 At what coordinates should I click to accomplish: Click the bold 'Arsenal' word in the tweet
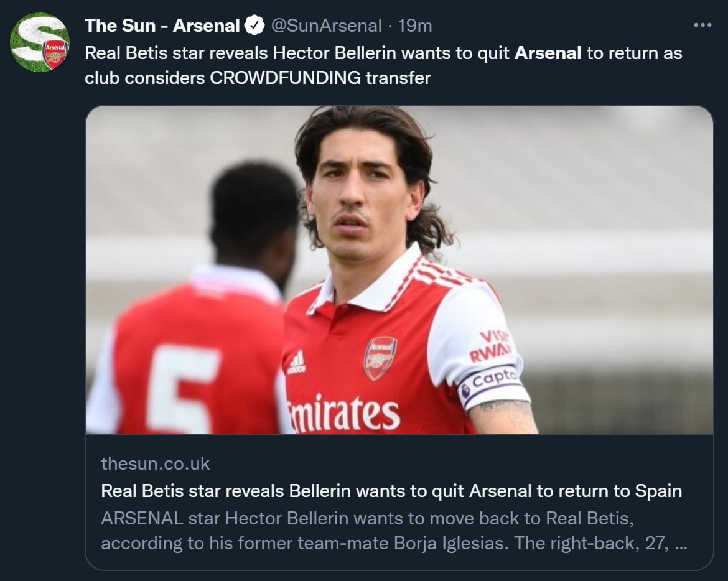click(548, 53)
